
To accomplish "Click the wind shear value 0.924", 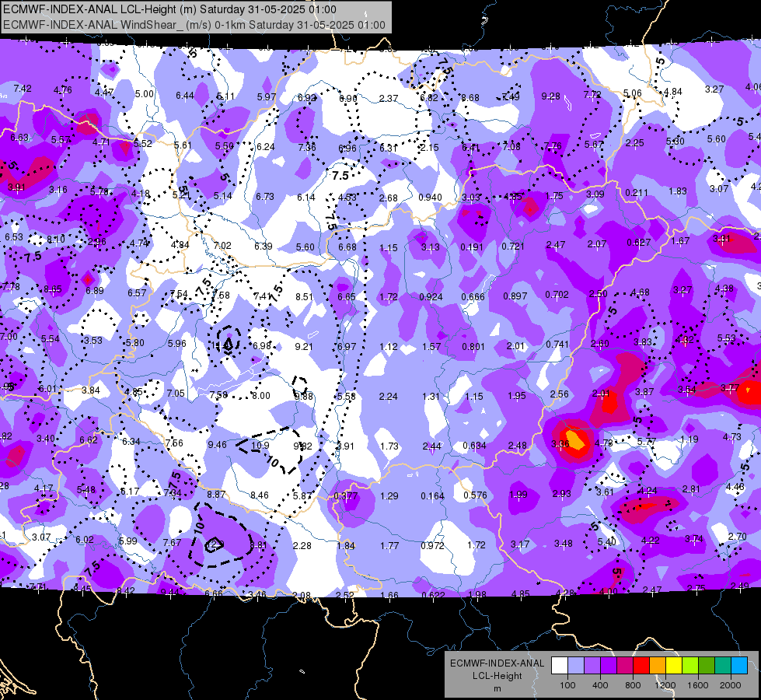I will [431, 297].
